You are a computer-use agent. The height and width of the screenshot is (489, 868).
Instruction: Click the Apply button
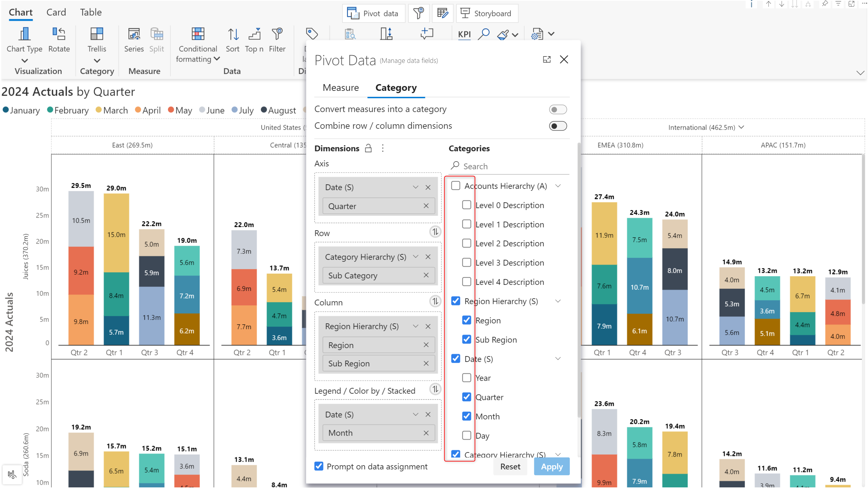tap(552, 467)
